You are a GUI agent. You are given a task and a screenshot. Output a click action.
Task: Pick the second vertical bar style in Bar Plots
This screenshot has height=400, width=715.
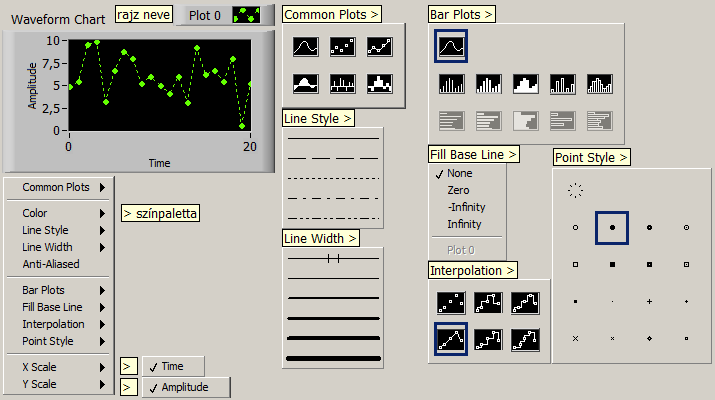(x=488, y=84)
